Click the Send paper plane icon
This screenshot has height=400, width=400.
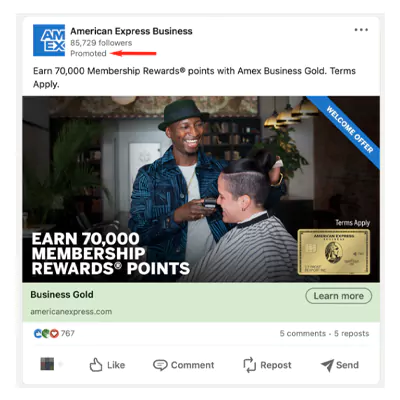coord(327,365)
